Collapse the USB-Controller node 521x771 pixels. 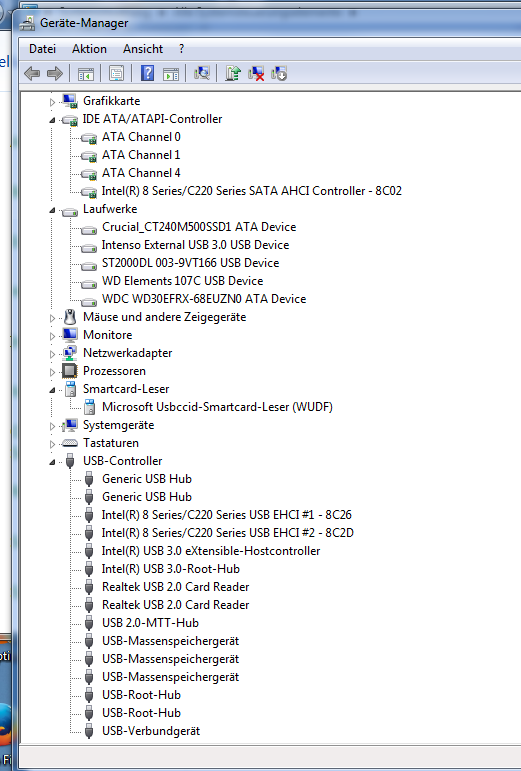pyautogui.click(x=52, y=462)
